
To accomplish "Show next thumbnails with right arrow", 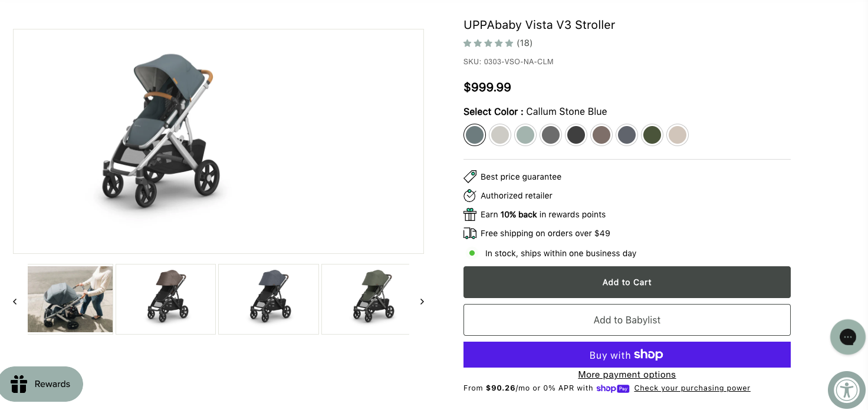I will click(422, 302).
